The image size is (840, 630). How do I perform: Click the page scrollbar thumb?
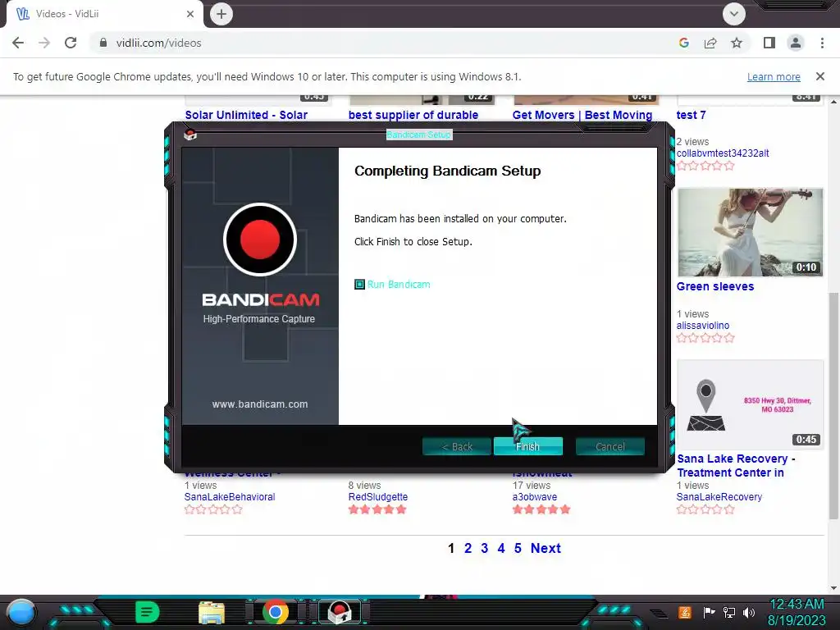point(833,405)
